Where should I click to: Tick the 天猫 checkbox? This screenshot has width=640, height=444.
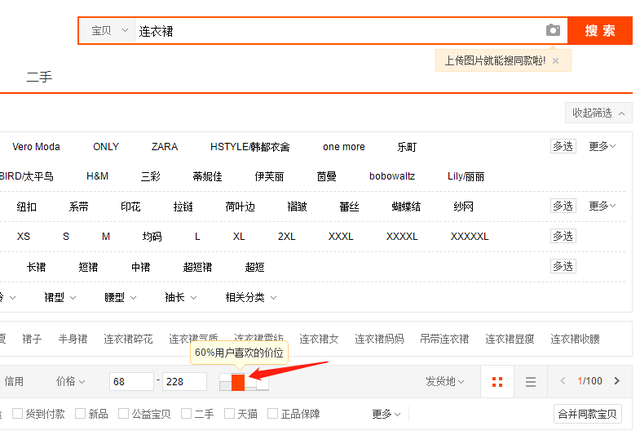[x=229, y=413]
